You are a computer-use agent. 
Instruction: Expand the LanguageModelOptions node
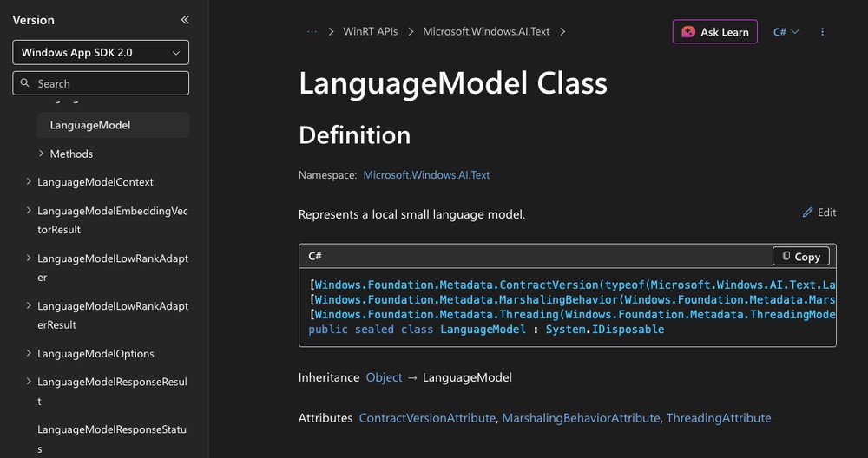[29, 353]
